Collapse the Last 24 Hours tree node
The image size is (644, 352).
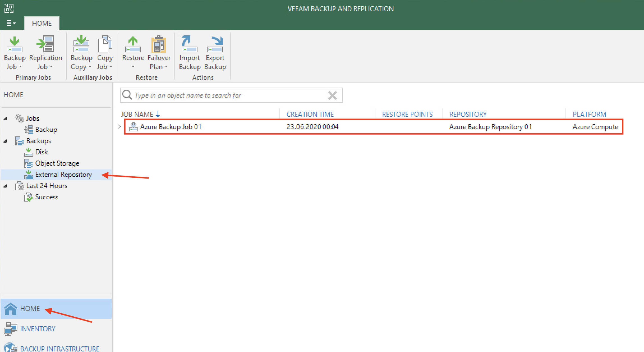[x=5, y=186]
